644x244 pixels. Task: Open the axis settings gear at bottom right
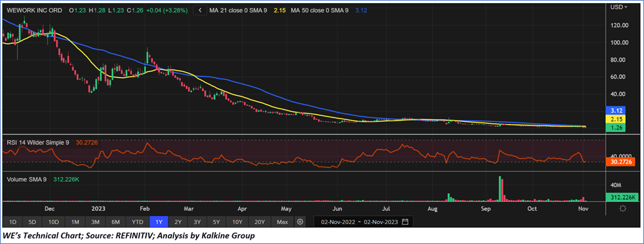click(623, 209)
